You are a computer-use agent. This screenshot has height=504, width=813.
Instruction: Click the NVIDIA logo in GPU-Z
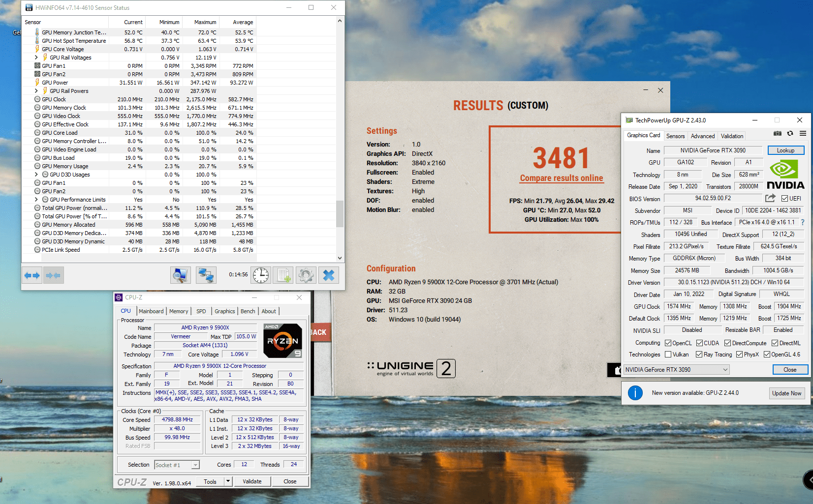[785, 175]
